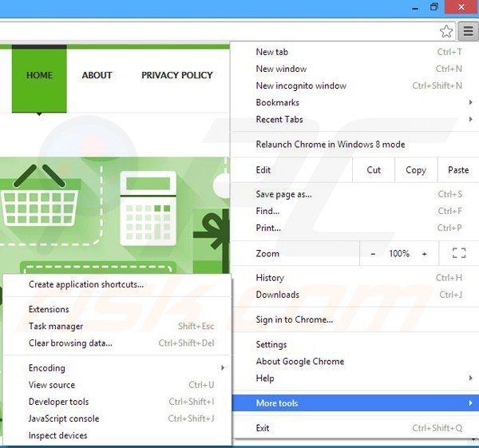This screenshot has width=479, height=448.
Task: Close the Chrome window
Action: [x=461, y=7]
